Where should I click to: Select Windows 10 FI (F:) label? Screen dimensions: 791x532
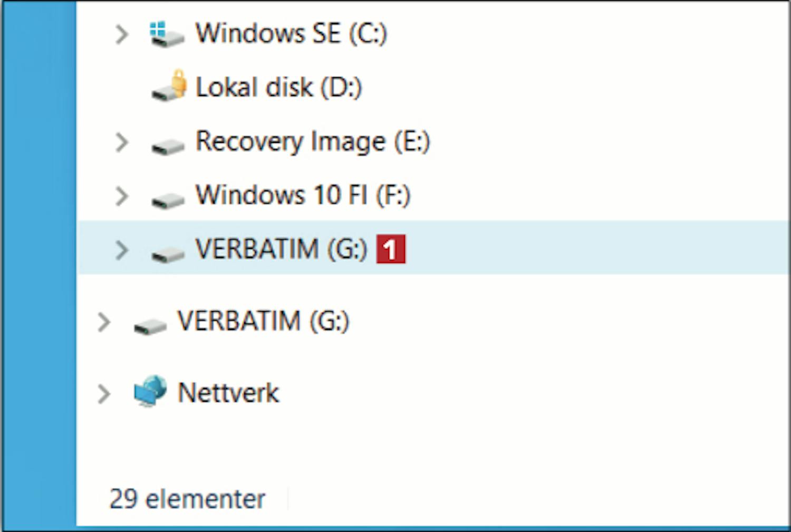click(303, 195)
